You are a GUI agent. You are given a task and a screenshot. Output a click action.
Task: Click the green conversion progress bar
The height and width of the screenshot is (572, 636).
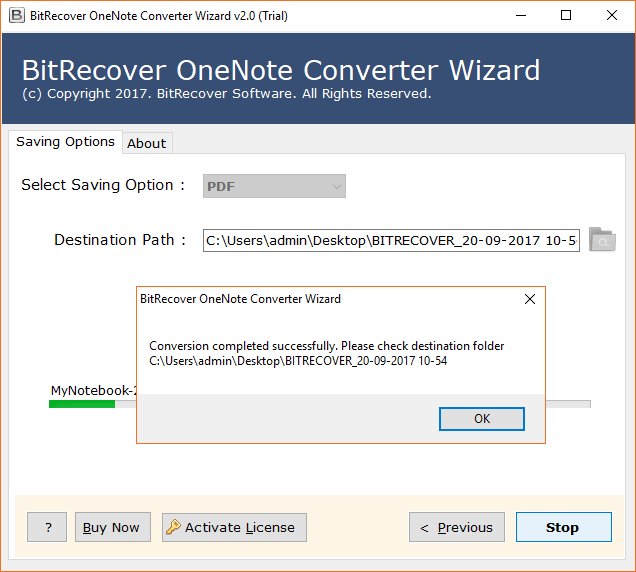[82, 404]
